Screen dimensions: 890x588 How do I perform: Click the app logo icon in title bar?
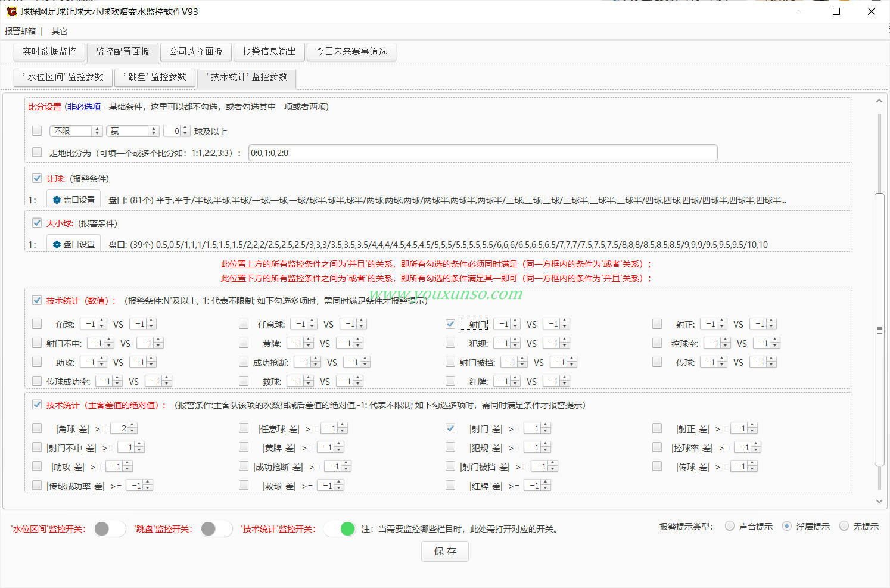click(x=11, y=11)
